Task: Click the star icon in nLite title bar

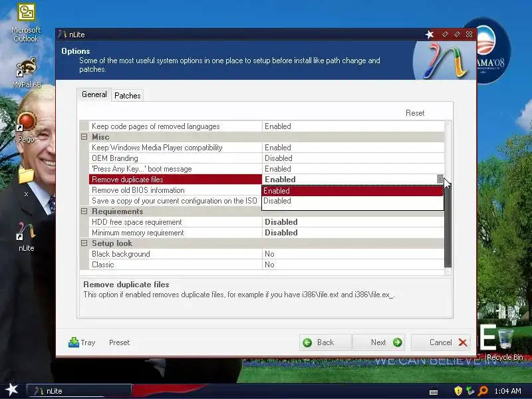Action: click(x=430, y=35)
